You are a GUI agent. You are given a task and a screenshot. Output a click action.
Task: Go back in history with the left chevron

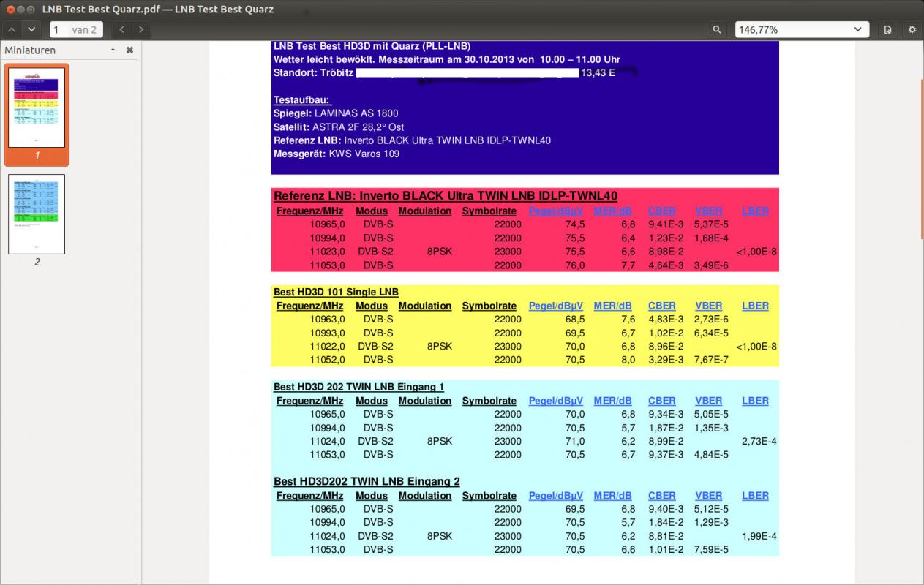[x=121, y=30]
